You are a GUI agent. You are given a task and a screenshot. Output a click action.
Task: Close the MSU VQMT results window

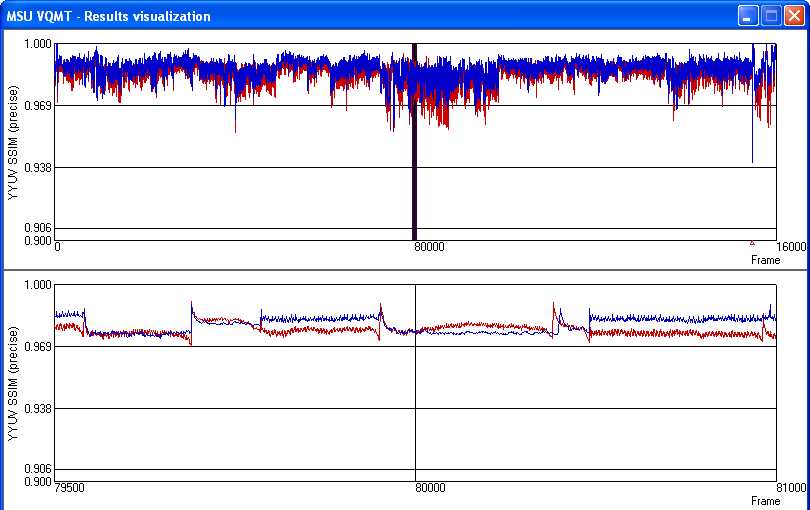(x=794, y=16)
